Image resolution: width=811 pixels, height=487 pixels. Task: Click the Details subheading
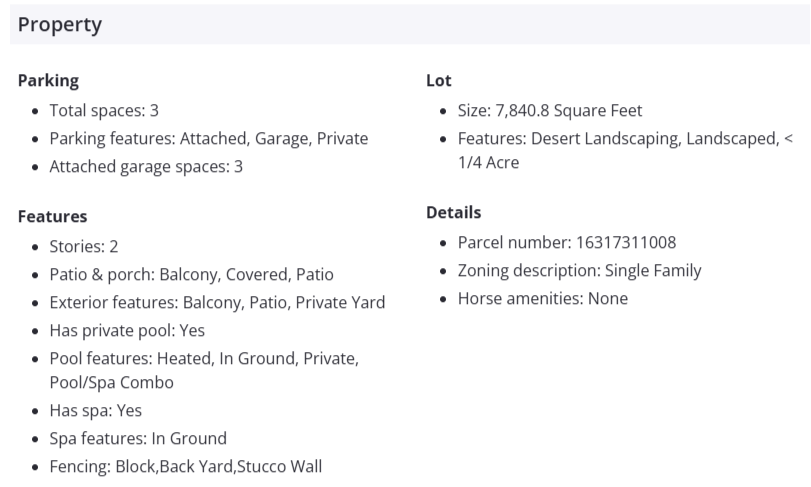point(453,213)
